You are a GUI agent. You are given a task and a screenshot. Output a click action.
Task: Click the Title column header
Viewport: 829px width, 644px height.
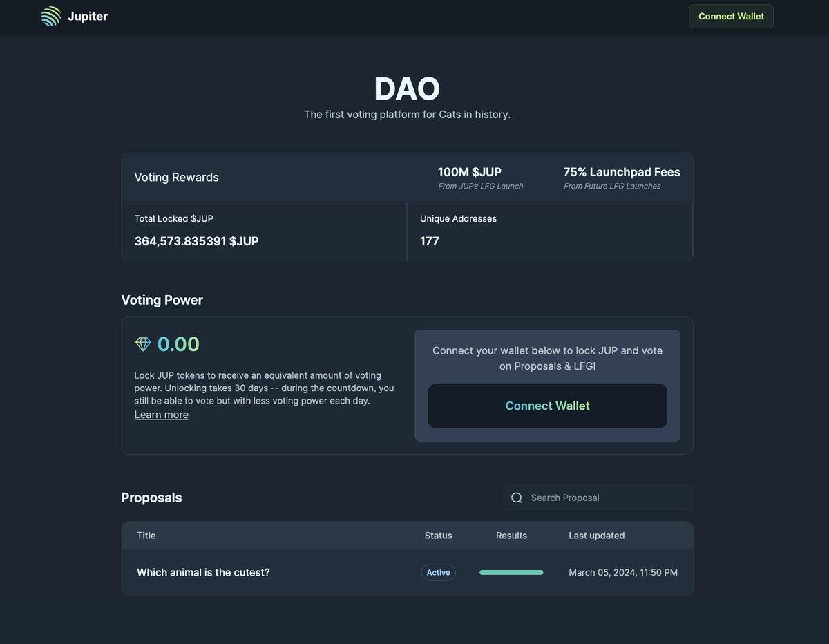[146, 536]
